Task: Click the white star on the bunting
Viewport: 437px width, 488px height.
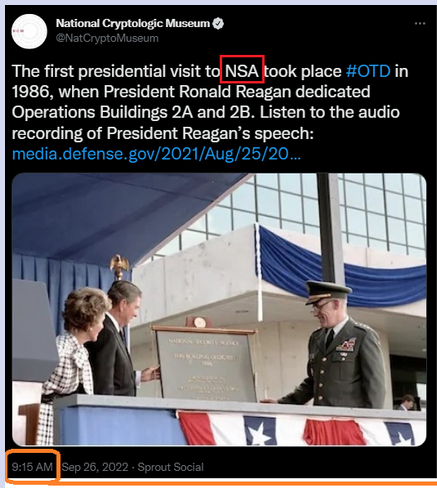Action: (x=258, y=433)
